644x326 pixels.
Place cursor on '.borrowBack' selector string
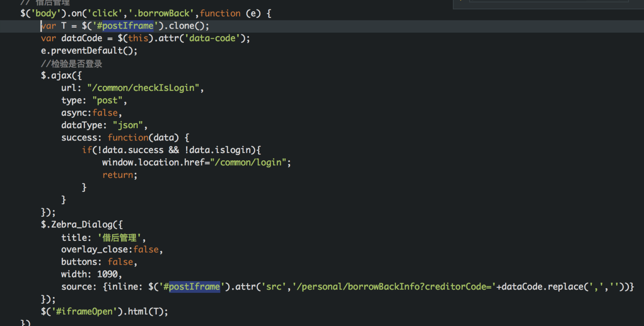pos(161,14)
